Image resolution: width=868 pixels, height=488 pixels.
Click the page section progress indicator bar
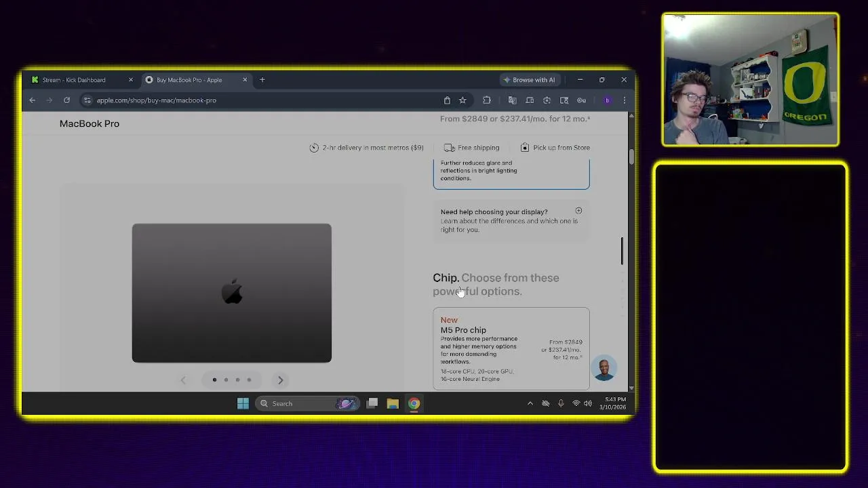pos(622,251)
